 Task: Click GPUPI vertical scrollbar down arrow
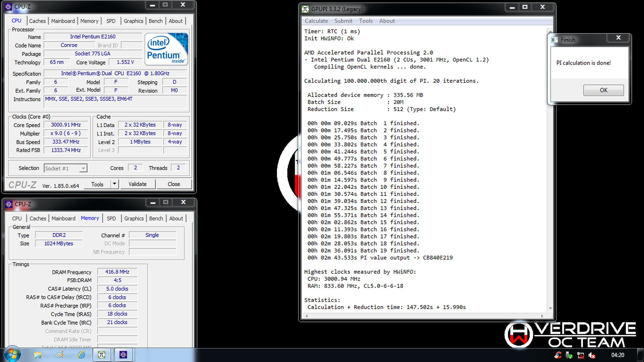pos(550,308)
